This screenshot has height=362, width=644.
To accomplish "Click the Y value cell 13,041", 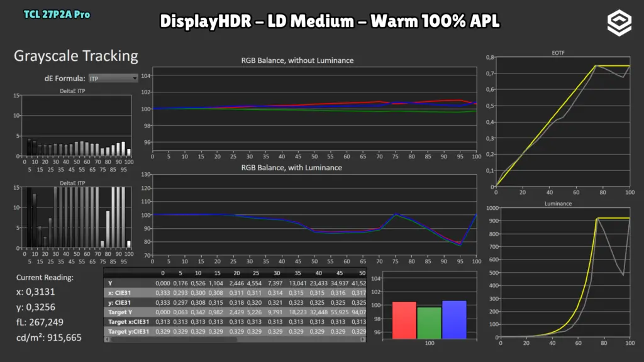I will (297, 283).
